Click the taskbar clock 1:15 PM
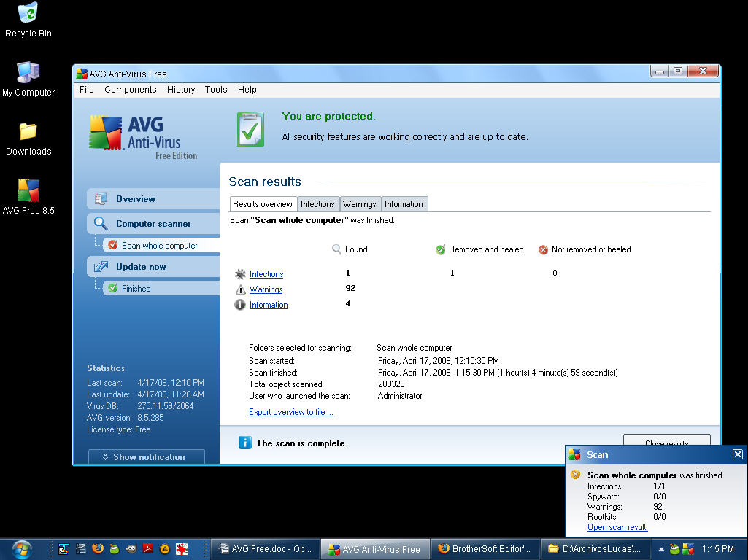This screenshot has width=748, height=560. [x=717, y=549]
